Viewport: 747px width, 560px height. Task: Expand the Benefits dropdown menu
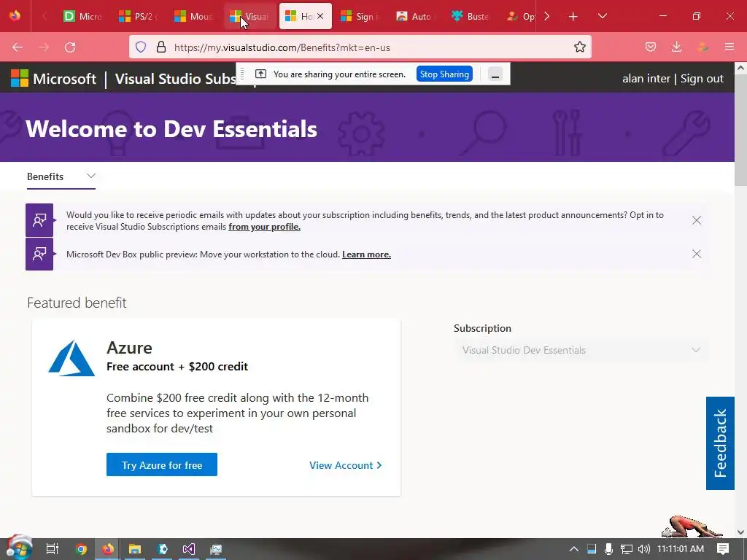click(61, 176)
